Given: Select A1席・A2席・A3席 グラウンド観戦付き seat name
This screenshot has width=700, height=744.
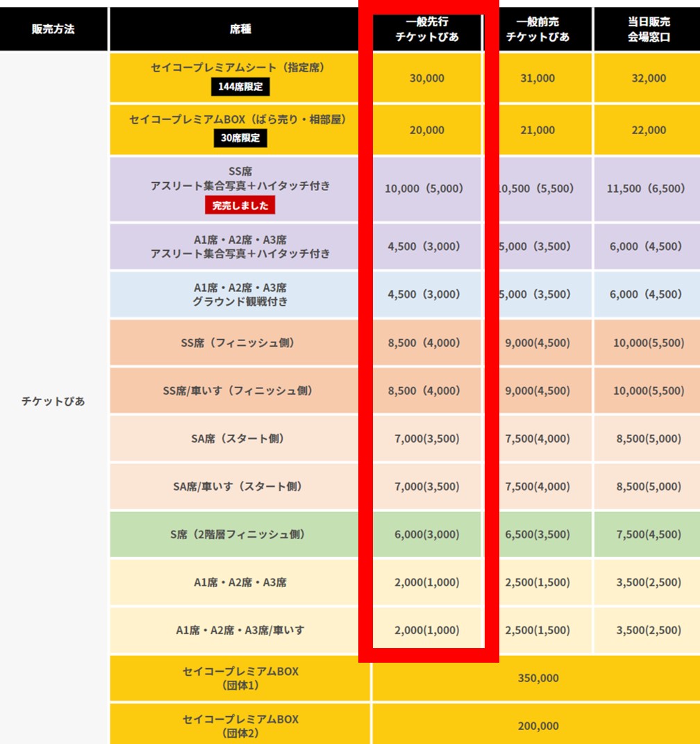Looking at the screenshot, I should [x=240, y=295].
